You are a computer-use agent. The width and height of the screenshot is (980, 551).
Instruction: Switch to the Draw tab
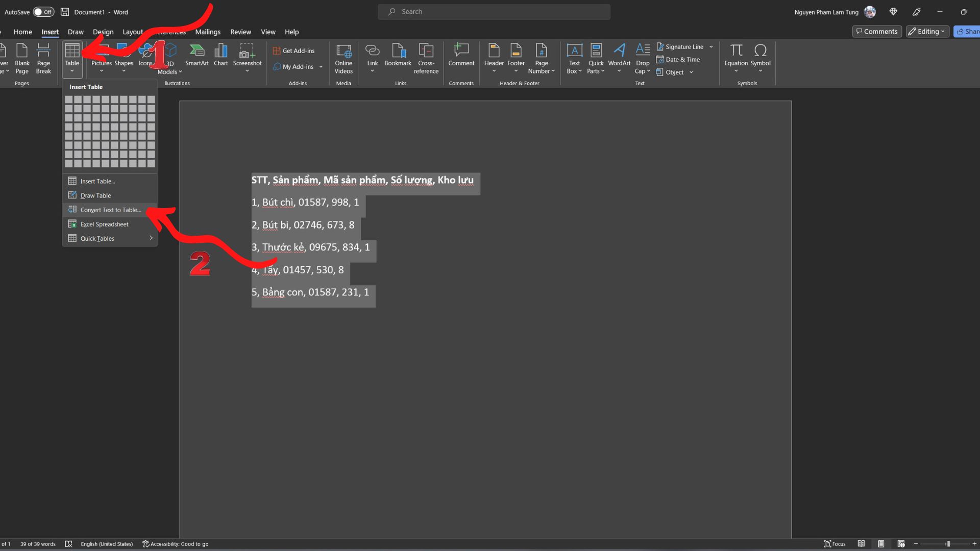[x=76, y=32]
